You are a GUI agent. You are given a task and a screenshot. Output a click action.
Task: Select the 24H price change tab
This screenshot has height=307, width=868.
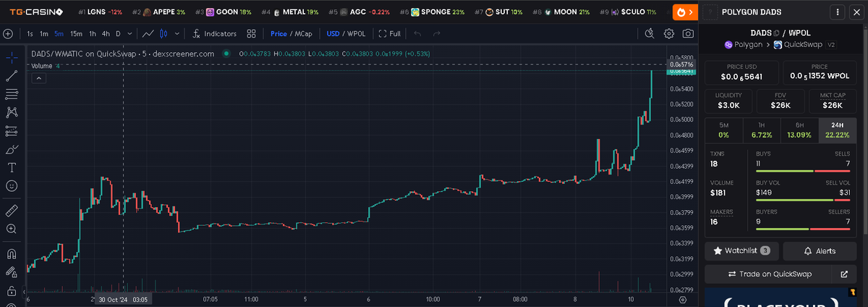coord(838,130)
